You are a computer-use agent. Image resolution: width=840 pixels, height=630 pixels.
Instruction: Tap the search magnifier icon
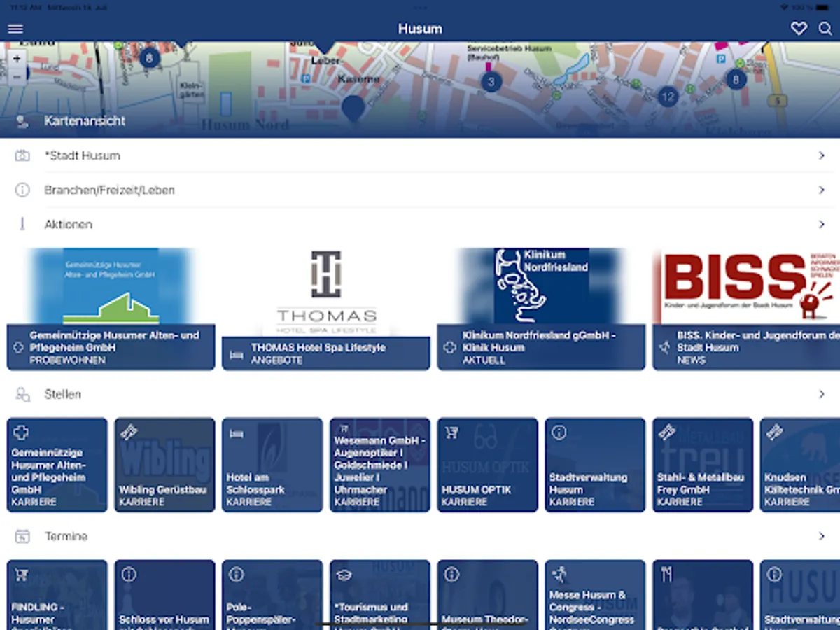click(x=825, y=29)
